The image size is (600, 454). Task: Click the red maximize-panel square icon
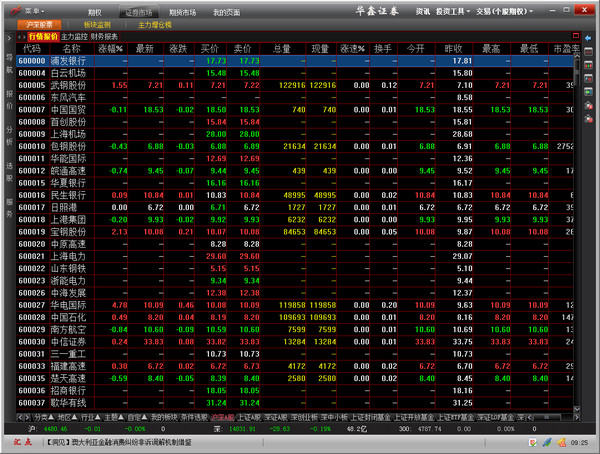coord(576,36)
